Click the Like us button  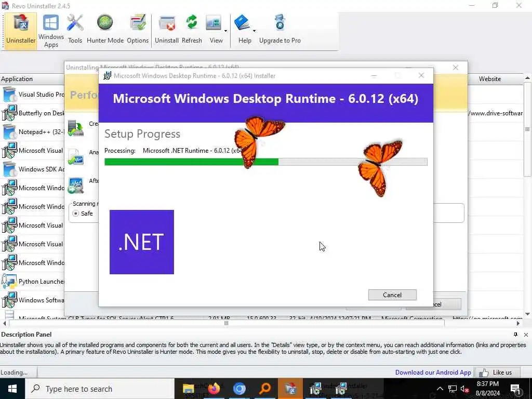pyautogui.click(x=498, y=373)
